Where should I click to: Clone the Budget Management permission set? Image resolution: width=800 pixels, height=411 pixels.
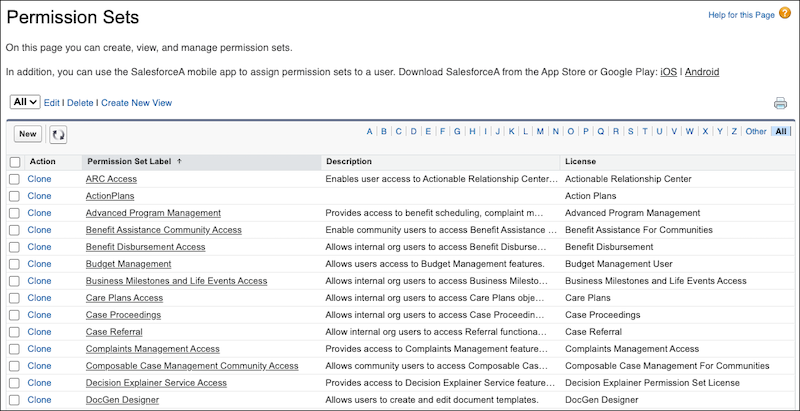pyautogui.click(x=39, y=264)
